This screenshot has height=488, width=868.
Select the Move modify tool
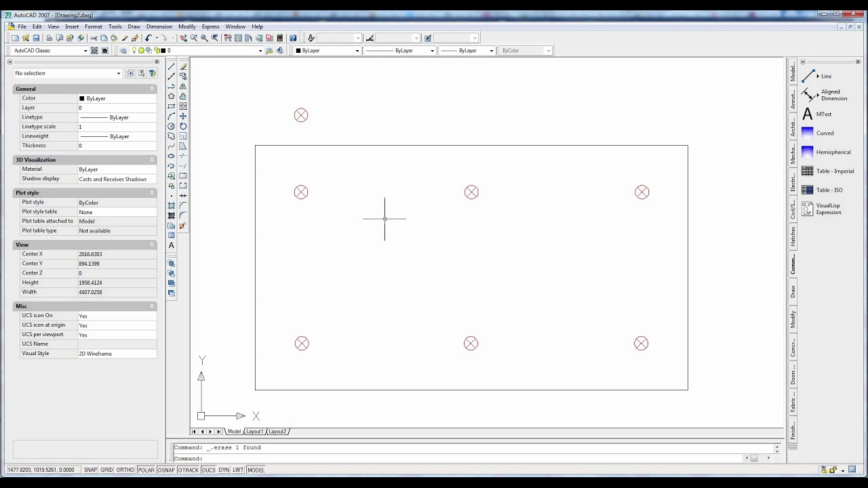(183, 116)
